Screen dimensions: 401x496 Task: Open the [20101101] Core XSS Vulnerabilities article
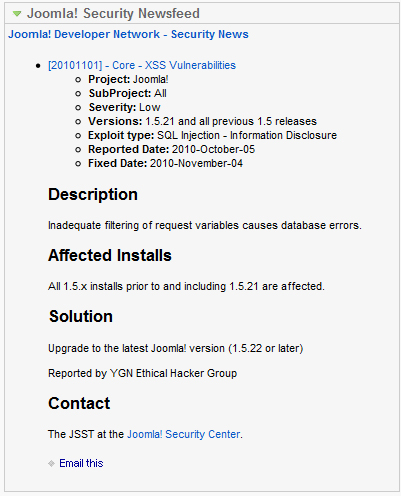(x=142, y=65)
